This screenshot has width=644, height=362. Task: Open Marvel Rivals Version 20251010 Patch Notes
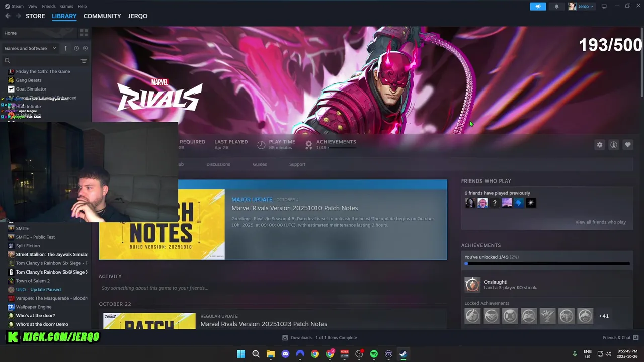[x=295, y=208]
